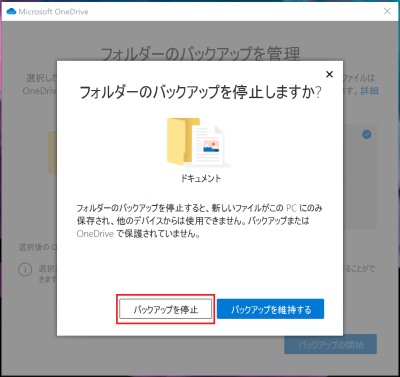The image size is (400, 377).
Task: Toggle the blue checkmark on background folder tile
Action: (x=367, y=135)
